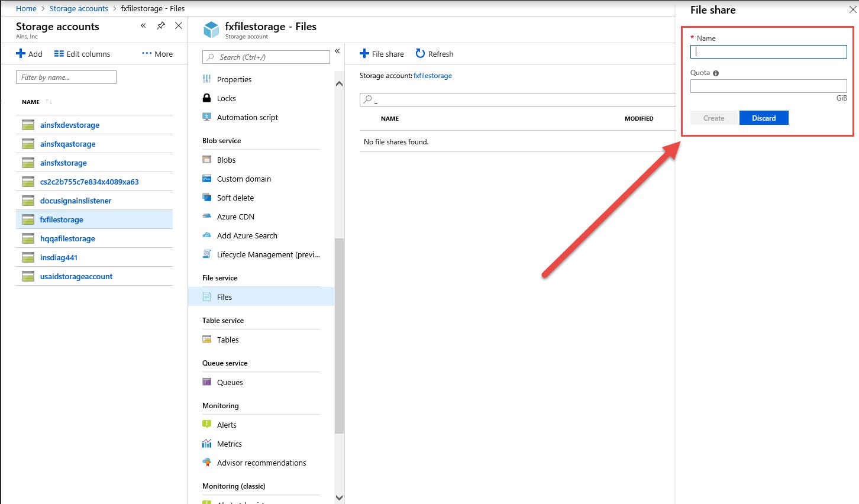Click the Files document icon
The image size is (859, 504).
(206, 296)
